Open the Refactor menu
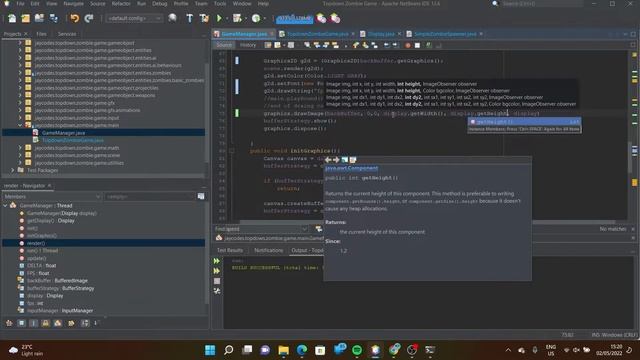The height and width of the screenshot is (360, 640). (121, 4)
